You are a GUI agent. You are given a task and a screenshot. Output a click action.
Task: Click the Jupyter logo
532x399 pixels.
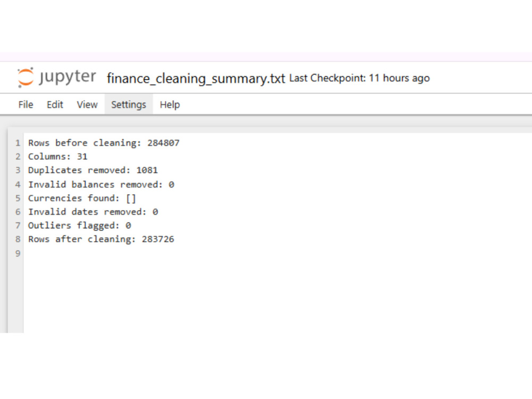click(x=57, y=77)
